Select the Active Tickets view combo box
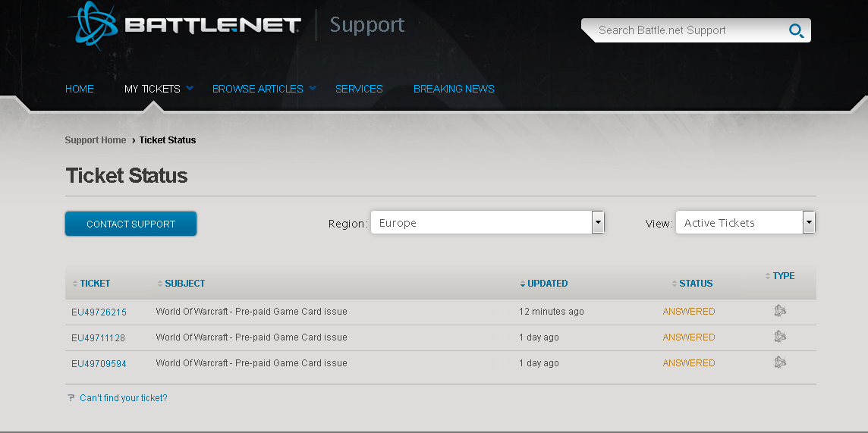The image size is (868, 433). point(745,222)
